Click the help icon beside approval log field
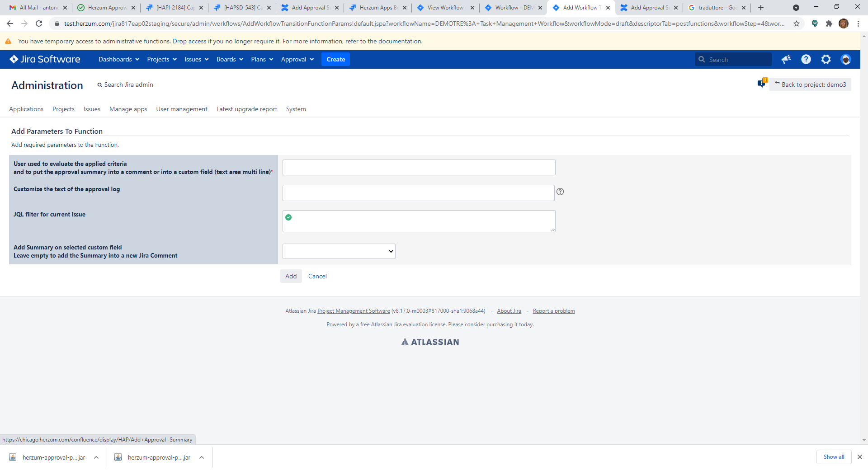Image resolution: width=868 pixels, height=470 pixels. tap(560, 192)
